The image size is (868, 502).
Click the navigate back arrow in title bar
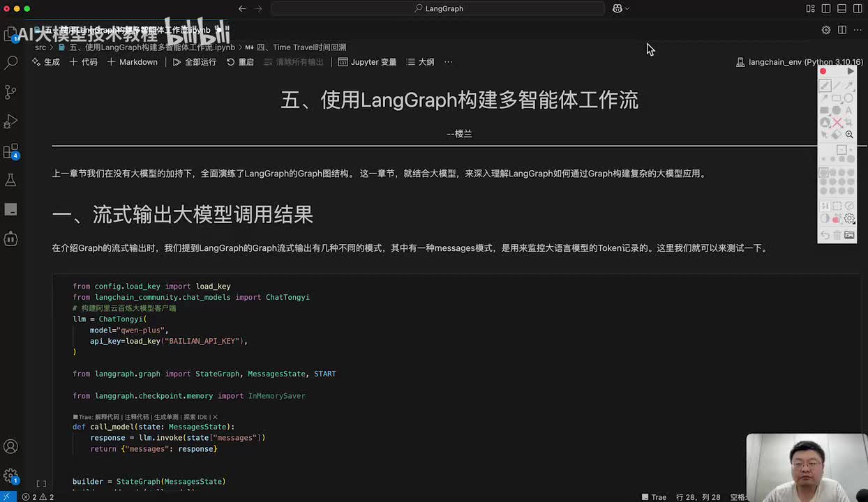[x=242, y=8]
